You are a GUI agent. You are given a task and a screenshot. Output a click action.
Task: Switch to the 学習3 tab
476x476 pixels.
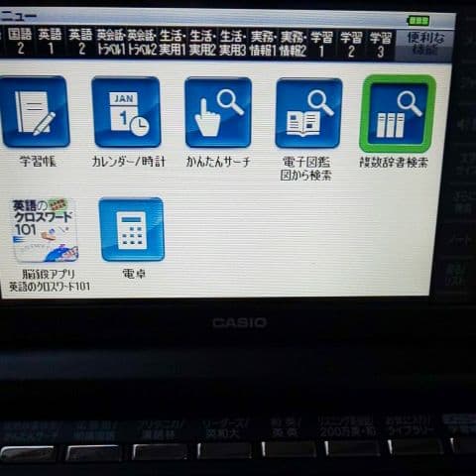[x=381, y=46]
